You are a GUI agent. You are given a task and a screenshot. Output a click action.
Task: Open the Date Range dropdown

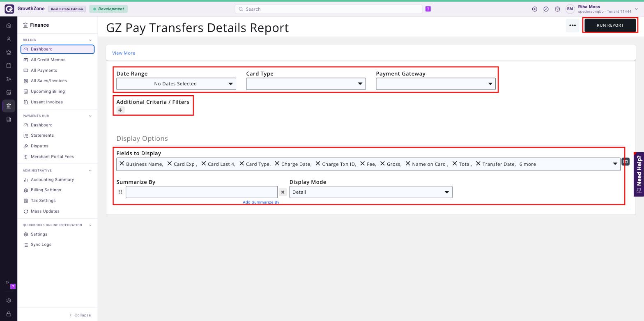pos(176,84)
